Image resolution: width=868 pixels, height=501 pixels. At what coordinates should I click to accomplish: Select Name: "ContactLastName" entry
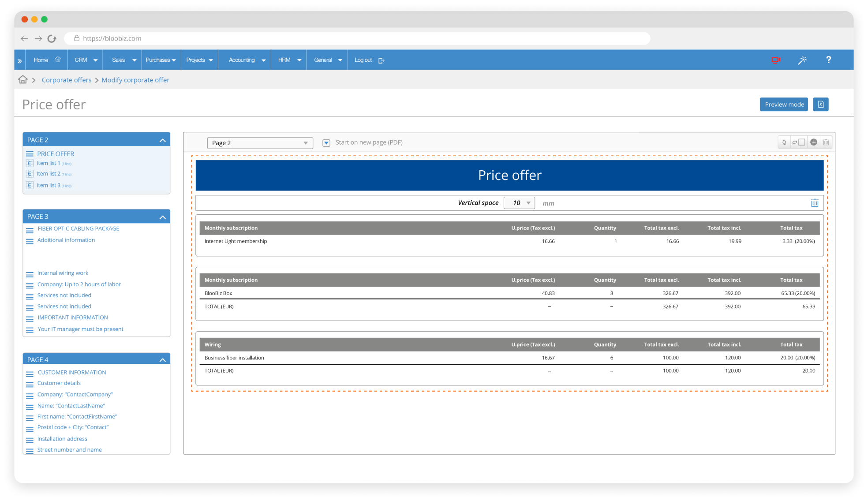pos(71,406)
